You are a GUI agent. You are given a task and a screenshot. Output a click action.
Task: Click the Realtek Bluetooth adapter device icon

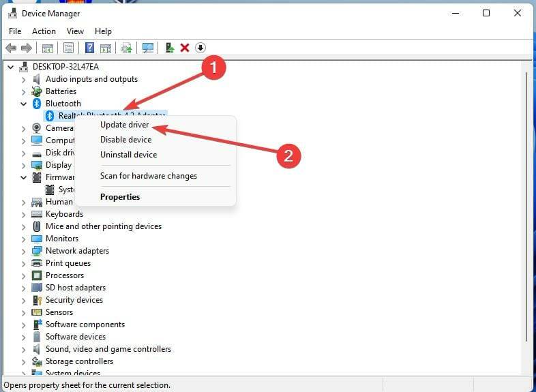[50, 116]
